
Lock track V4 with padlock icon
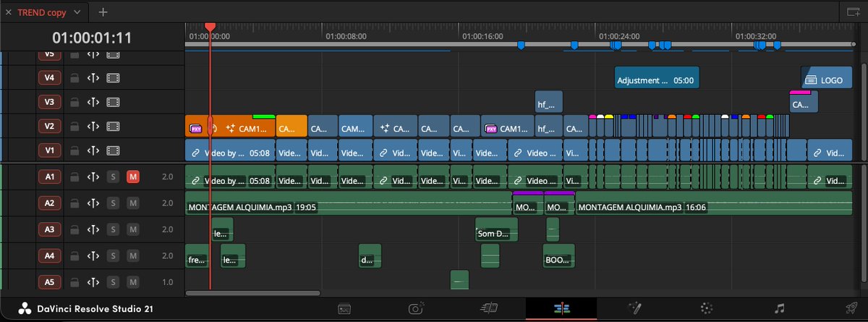(x=74, y=77)
